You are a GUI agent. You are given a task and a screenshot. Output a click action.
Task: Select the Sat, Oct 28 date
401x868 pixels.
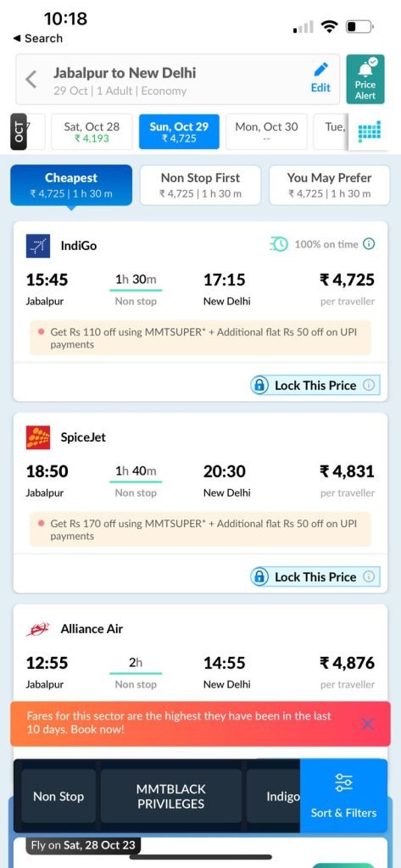[x=92, y=131]
